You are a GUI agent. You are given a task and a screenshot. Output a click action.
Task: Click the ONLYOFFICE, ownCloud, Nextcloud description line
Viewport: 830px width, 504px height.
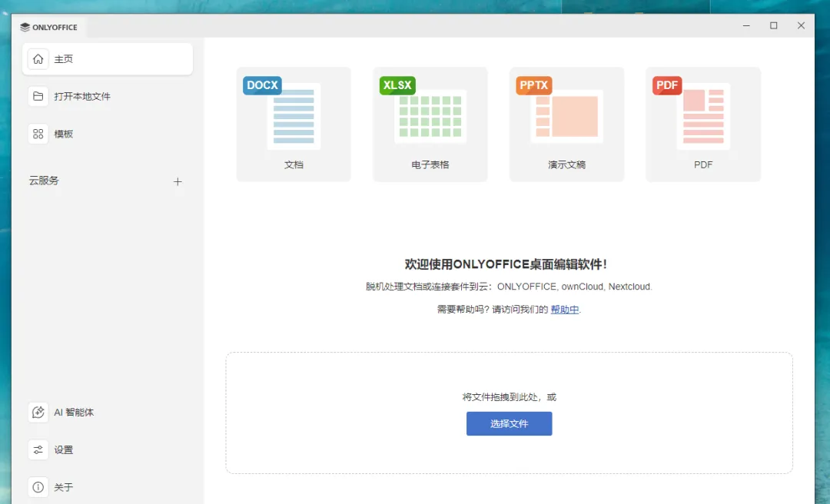coord(509,287)
